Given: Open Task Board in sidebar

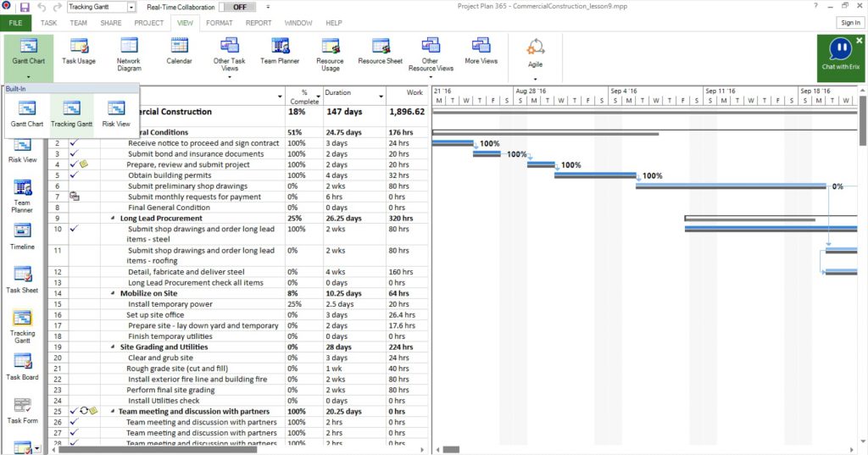Looking at the screenshot, I should pos(22,367).
